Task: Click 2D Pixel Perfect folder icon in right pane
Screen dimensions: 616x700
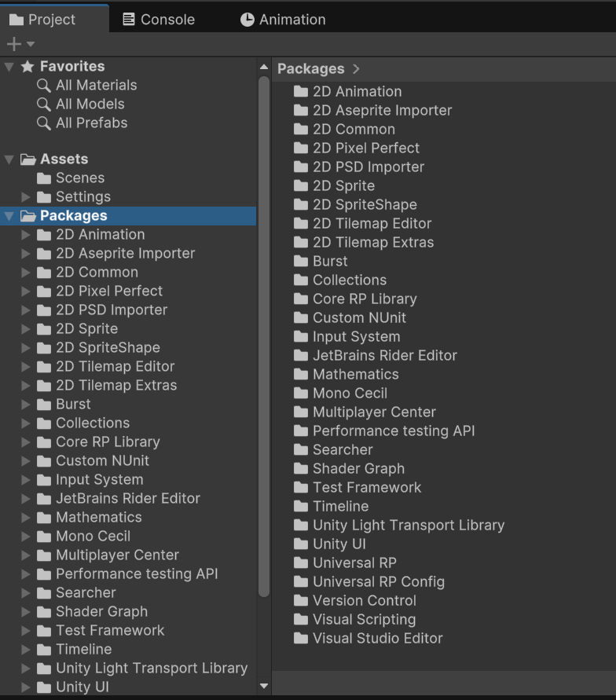Action: tap(301, 148)
